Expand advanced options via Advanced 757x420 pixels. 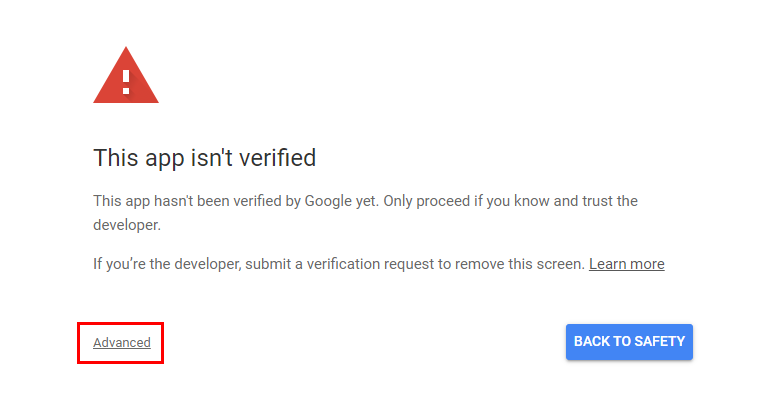click(122, 342)
